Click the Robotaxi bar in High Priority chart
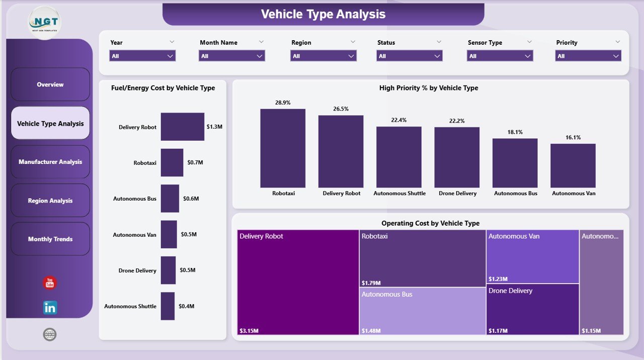Viewport: 644px width, 360px height. (283, 148)
